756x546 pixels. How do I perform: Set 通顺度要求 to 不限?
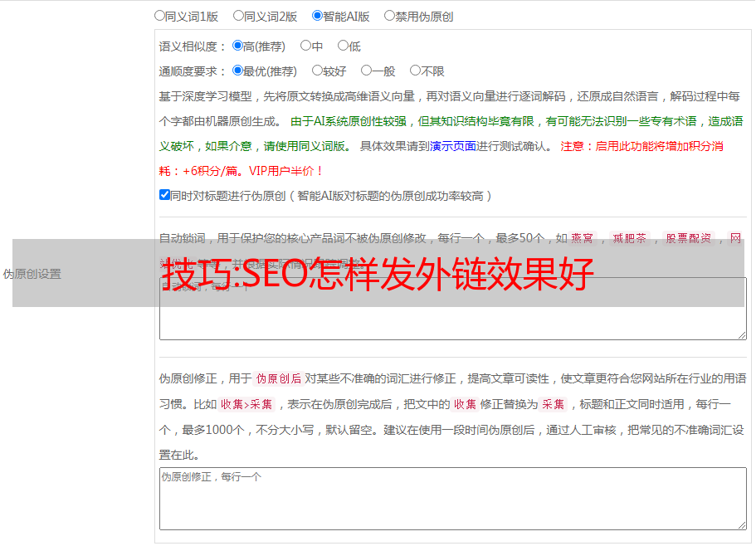415,71
